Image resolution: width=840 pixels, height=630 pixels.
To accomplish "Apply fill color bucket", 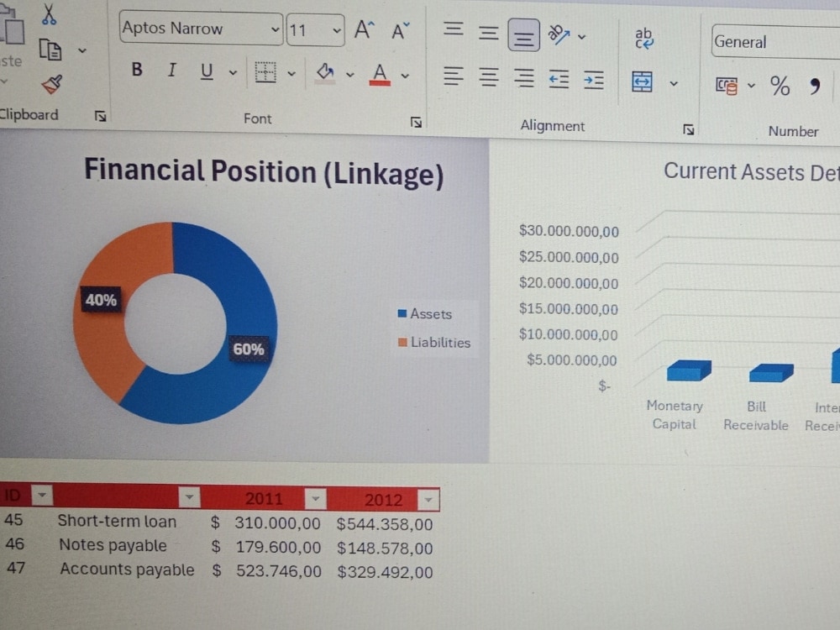I will pyautogui.click(x=325, y=73).
